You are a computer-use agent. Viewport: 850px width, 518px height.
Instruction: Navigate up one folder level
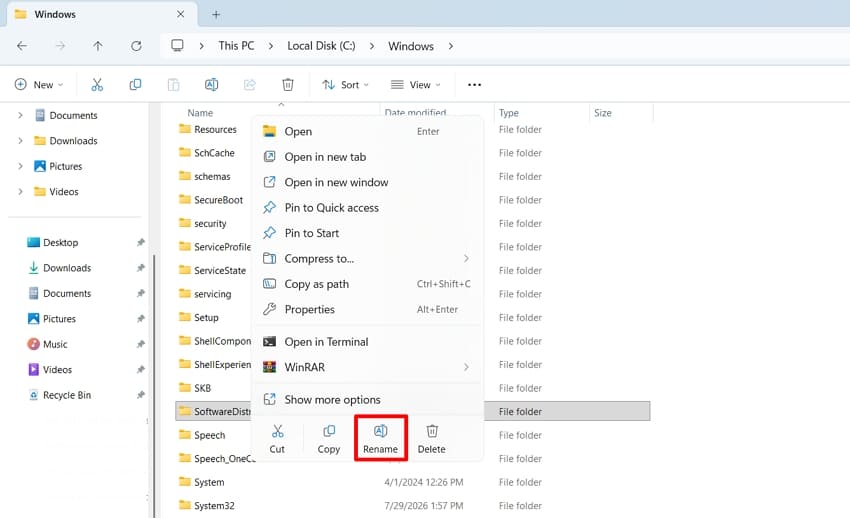click(x=98, y=46)
